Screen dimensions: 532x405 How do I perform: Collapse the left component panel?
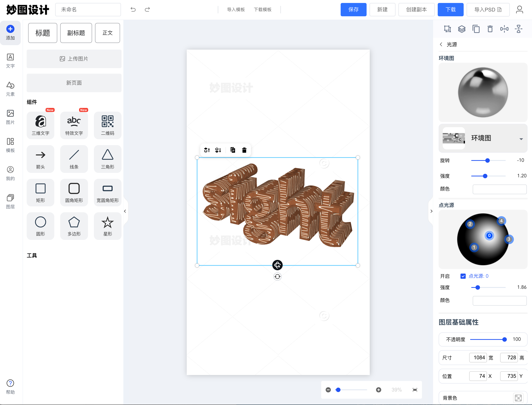(x=125, y=211)
